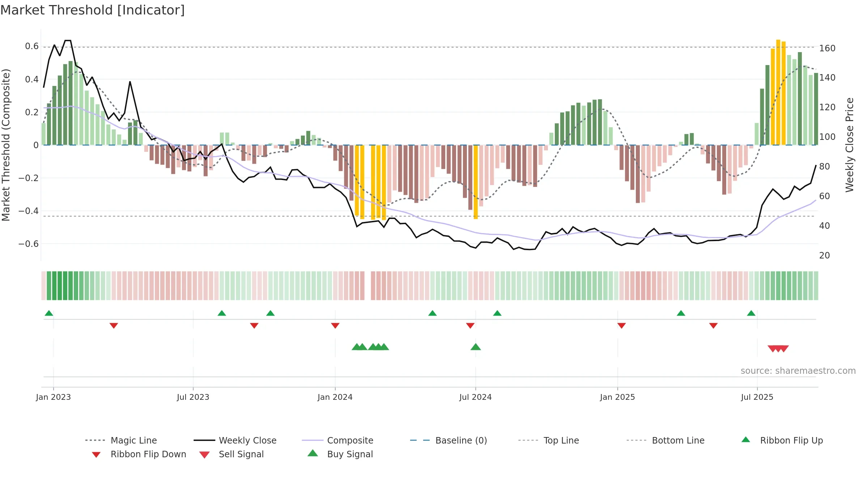The width and height of the screenshot is (868, 488).
Task: Click the Ribbon Flip Down triangle in late June 2024
Action: (x=470, y=326)
